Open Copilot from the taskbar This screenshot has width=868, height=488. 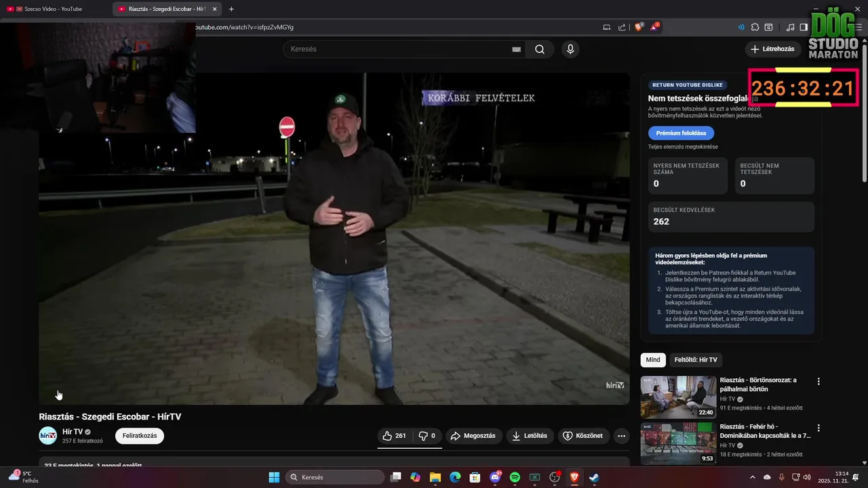(416, 477)
